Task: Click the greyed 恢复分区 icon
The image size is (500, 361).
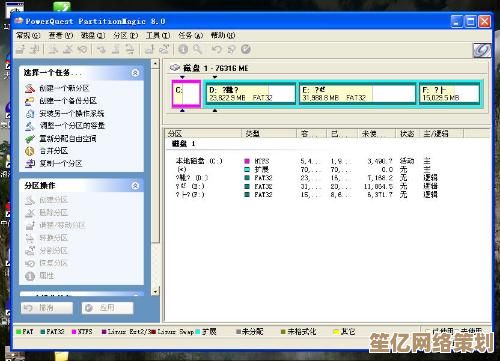Action: [30, 263]
